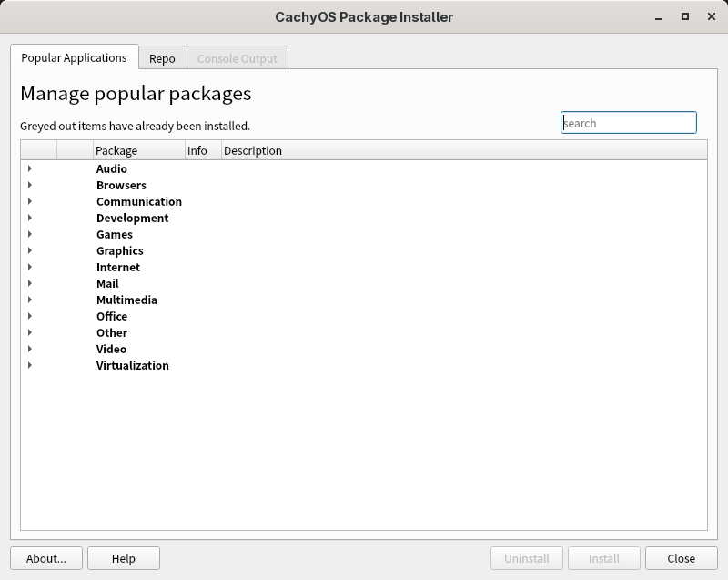Screen dimensions: 728x580
Task: Expand the Audio category arrow
Action: click(x=30, y=168)
